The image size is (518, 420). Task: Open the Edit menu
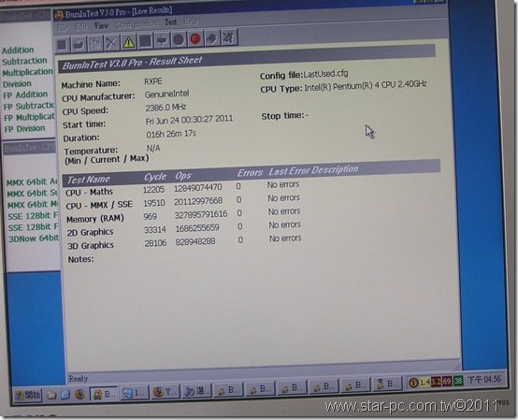(x=81, y=26)
